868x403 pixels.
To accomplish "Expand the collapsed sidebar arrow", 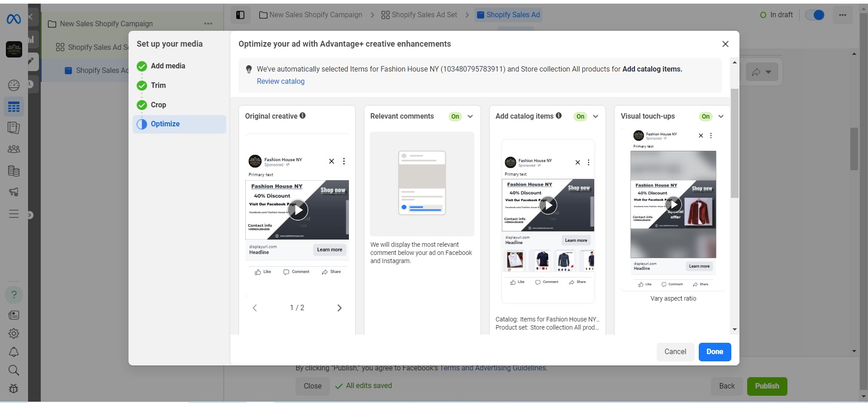I will [x=30, y=215].
